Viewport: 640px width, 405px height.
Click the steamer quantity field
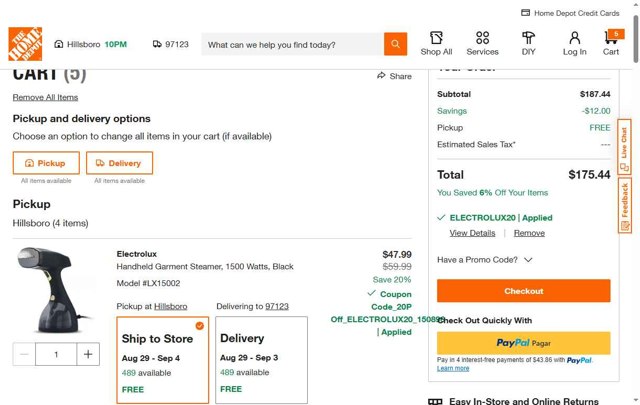pos(56,354)
